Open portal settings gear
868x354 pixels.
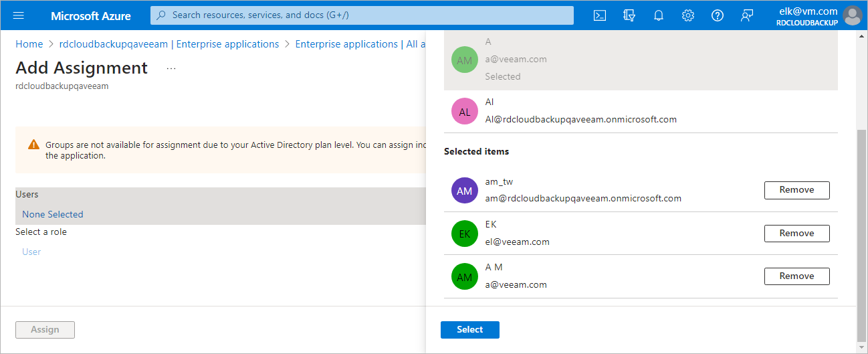(688, 15)
